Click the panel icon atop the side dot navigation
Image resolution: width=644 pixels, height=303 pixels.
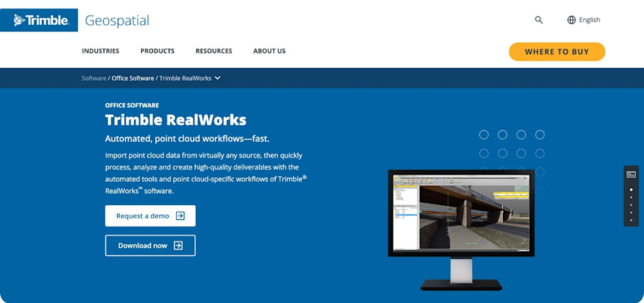tap(631, 175)
